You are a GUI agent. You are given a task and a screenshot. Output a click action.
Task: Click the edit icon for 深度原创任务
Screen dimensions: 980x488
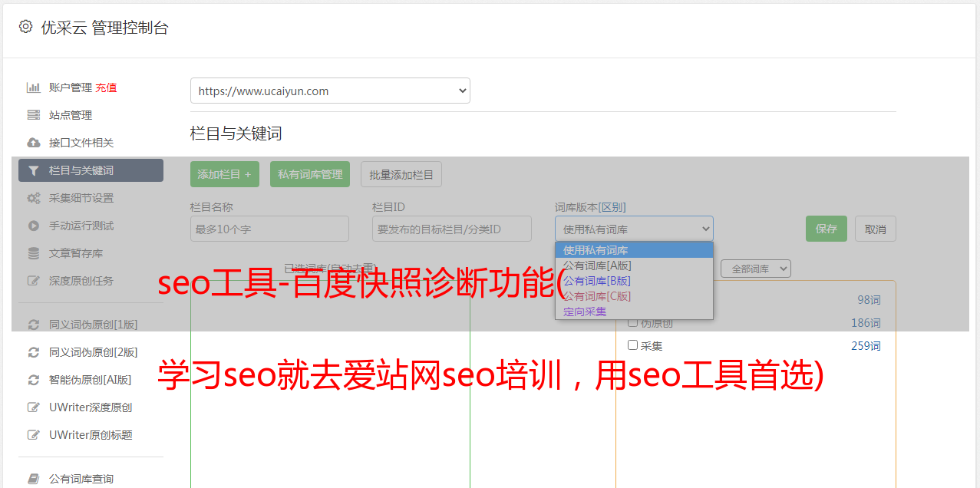33,281
